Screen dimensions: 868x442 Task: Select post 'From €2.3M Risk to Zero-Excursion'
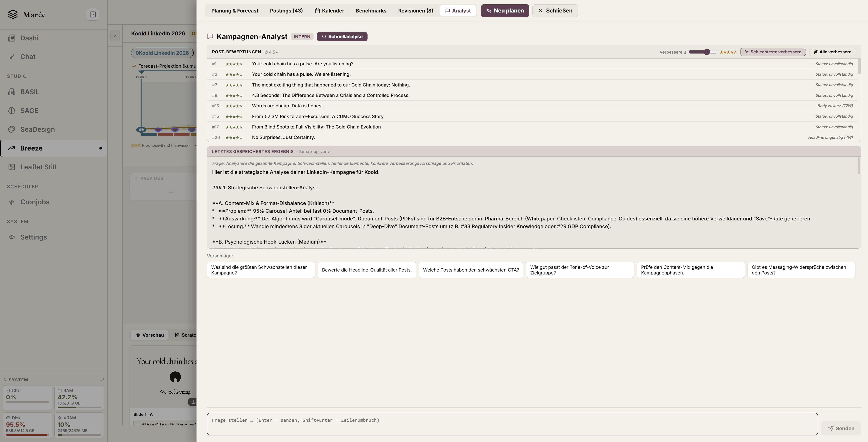532,116
